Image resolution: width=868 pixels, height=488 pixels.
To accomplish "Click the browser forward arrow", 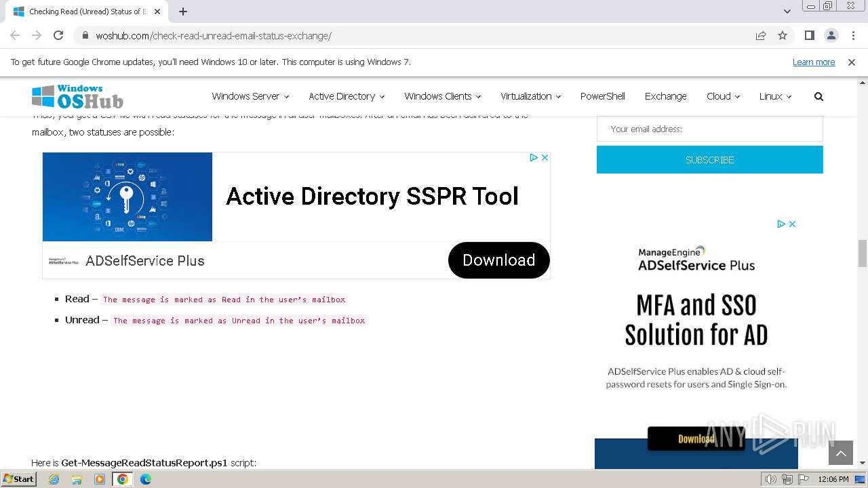I will [37, 35].
